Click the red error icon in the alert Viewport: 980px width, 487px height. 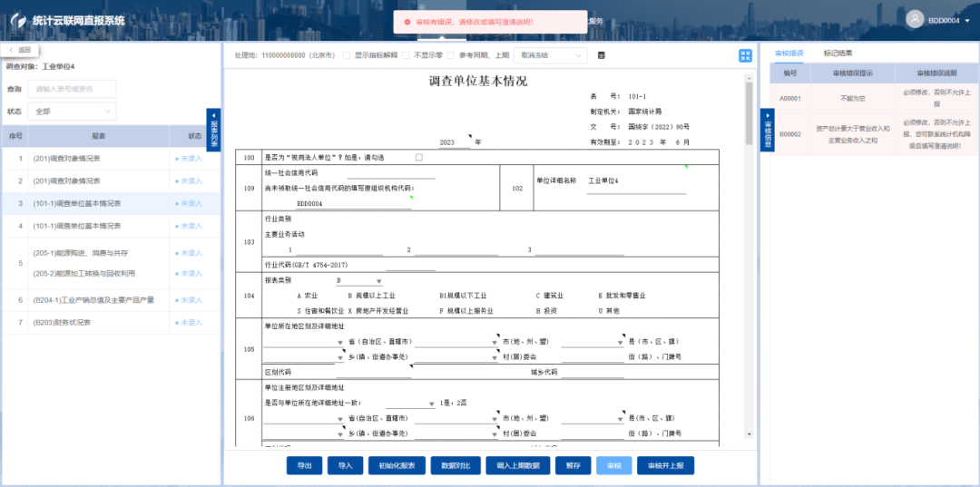click(x=407, y=21)
